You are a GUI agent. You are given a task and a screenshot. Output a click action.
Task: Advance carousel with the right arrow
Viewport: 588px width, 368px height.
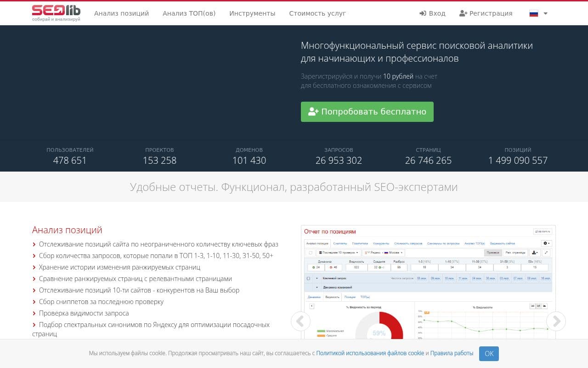556,321
